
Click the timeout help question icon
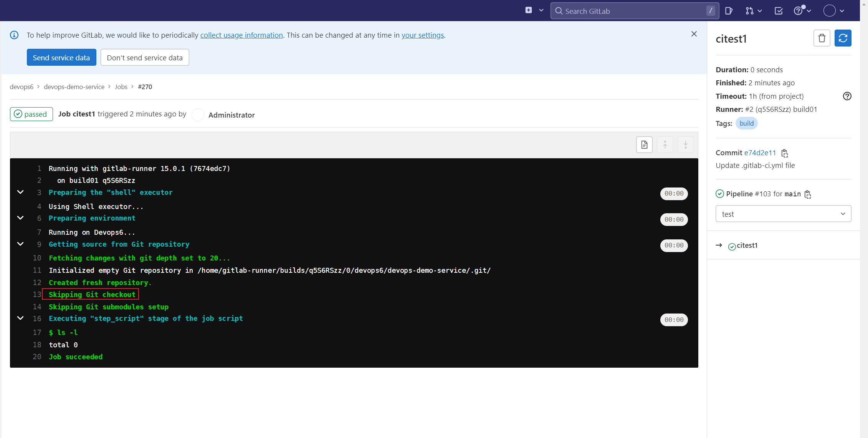tap(847, 96)
